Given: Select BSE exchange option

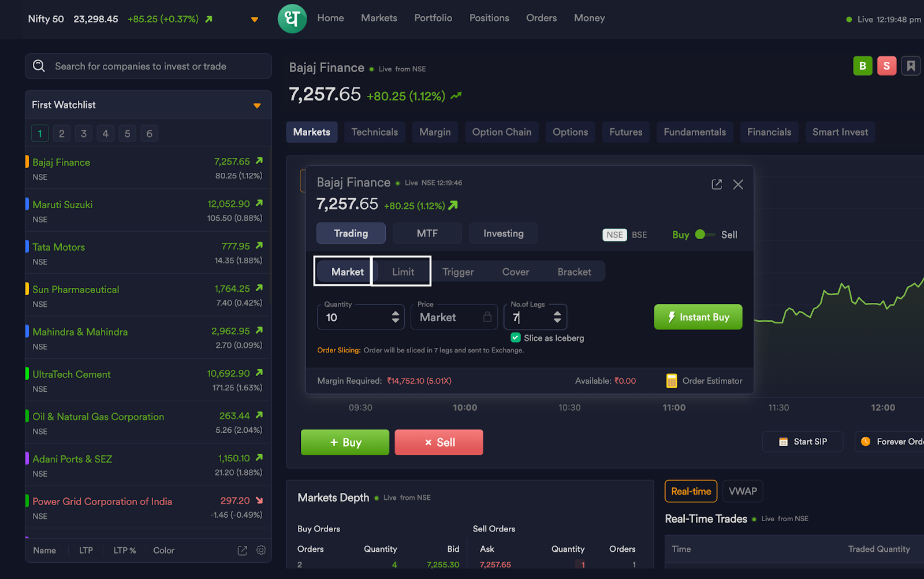Looking at the screenshot, I should pyautogui.click(x=639, y=235).
